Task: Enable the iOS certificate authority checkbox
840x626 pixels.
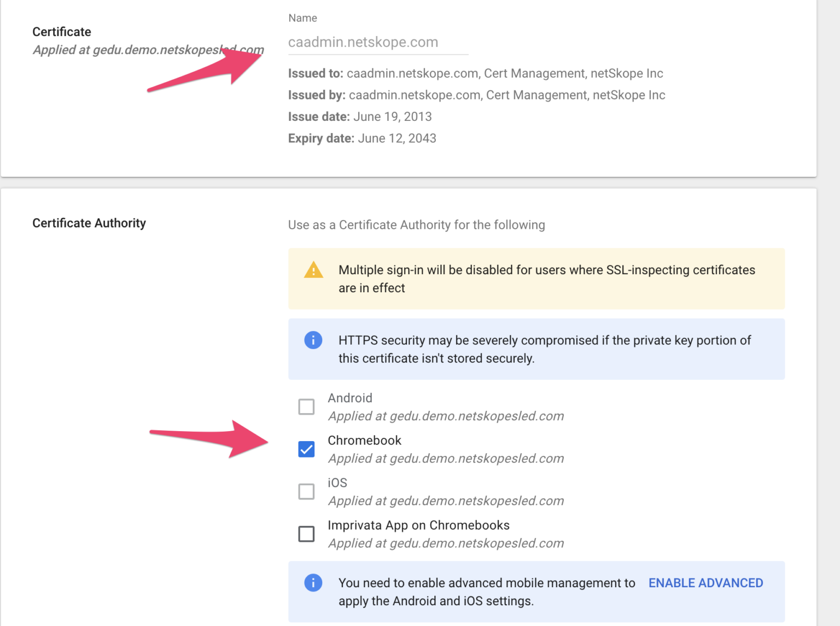Action: tap(307, 491)
